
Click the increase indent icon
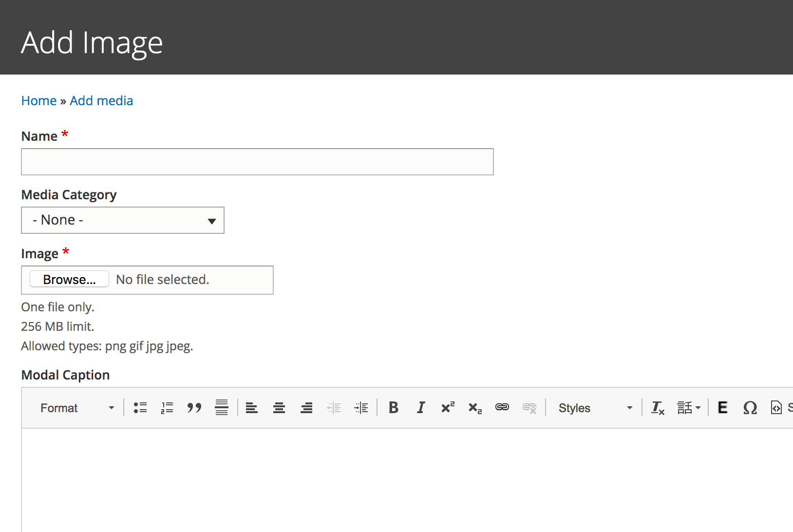click(361, 408)
